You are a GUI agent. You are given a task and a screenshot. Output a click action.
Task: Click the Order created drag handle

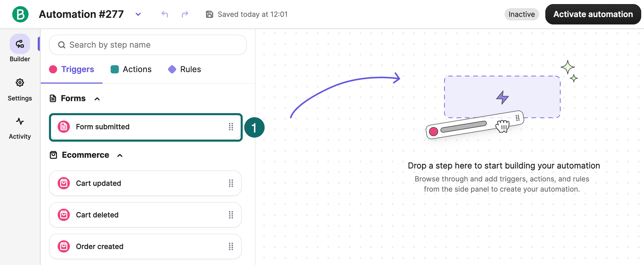[231, 246]
